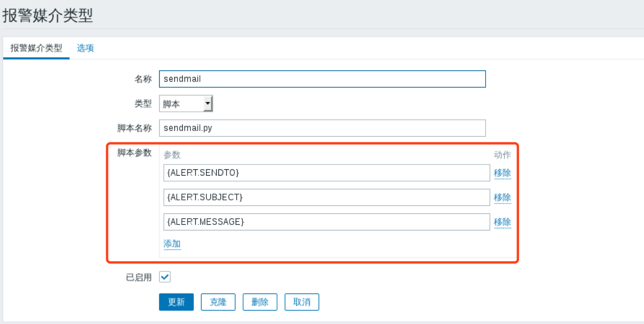Screen dimensions: 644x324
Task: Click the {ALERT.SENDTO} parameter field
Action: tap(326, 173)
